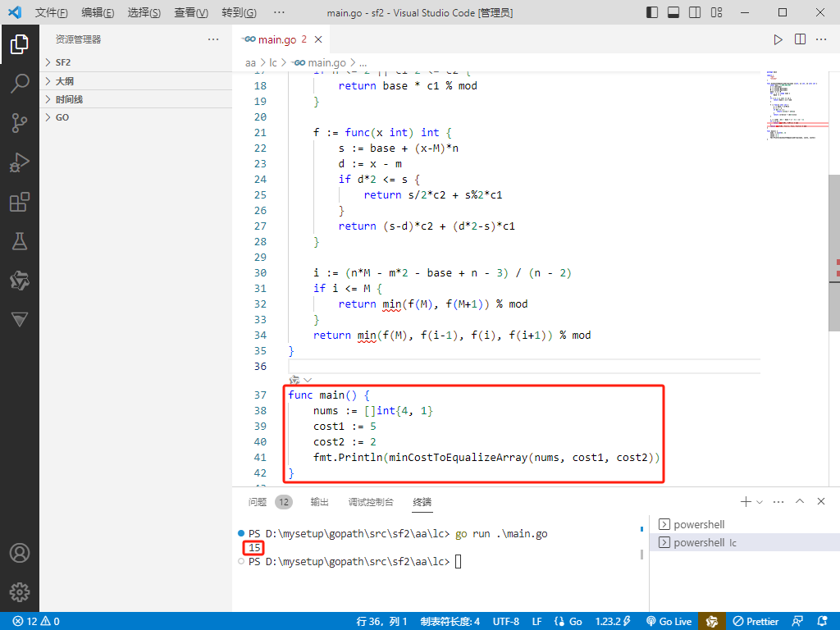Image resolution: width=840 pixels, height=630 pixels.
Task: Run the Go file with play button
Action: (x=778, y=39)
